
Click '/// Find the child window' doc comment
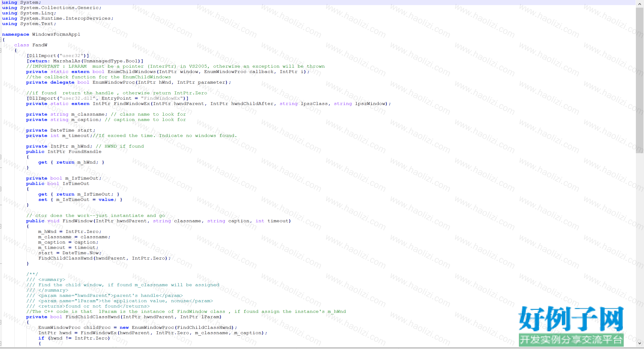(x=123, y=285)
